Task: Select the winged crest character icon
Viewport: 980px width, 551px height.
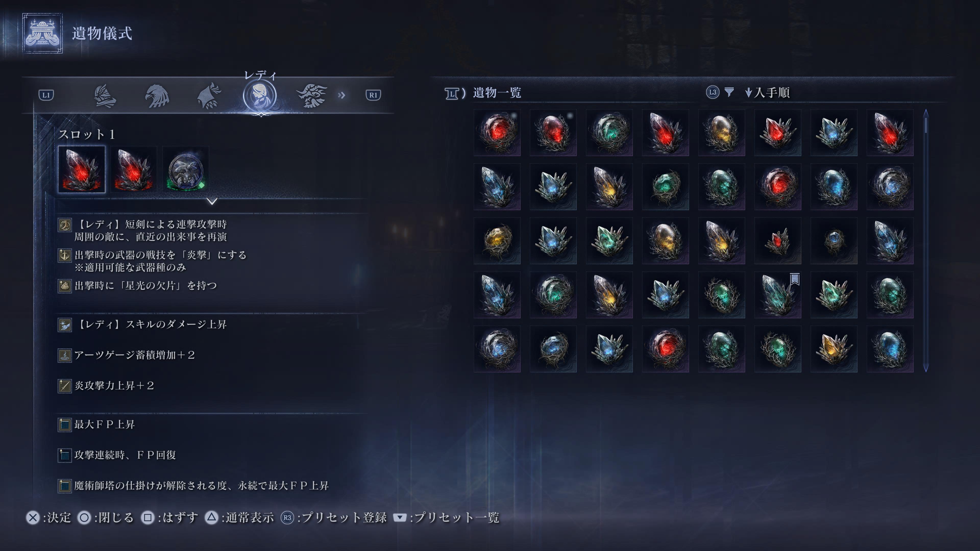Action: tap(312, 95)
